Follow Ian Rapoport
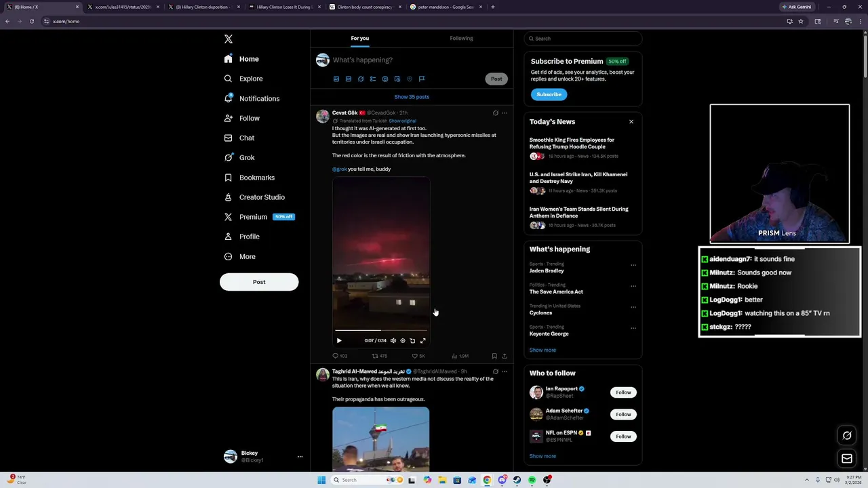This screenshot has height=488, width=868. (x=623, y=392)
